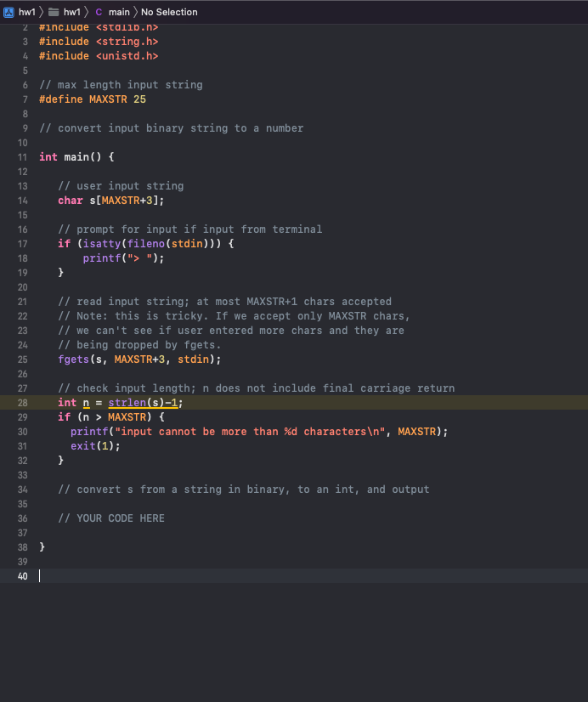This screenshot has height=702, width=588.
Task: Click line number 11 in gutter
Action: point(22,157)
